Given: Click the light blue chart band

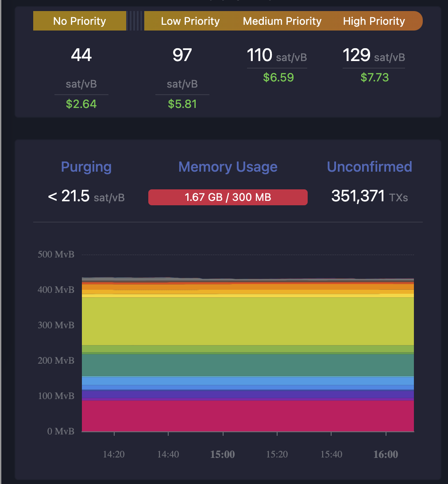Looking at the screenshot, I should 248,380.
